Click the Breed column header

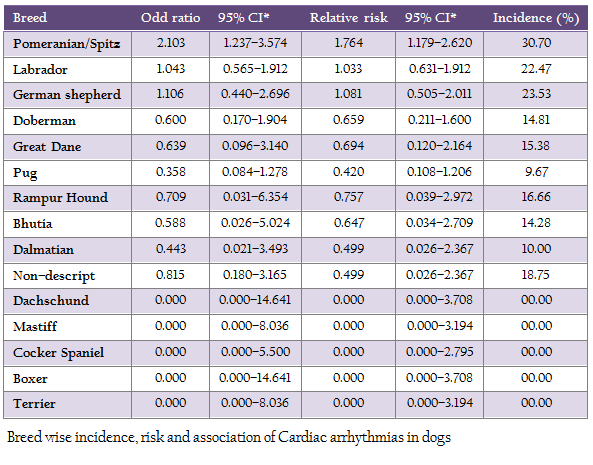click(x=30, y=18)
